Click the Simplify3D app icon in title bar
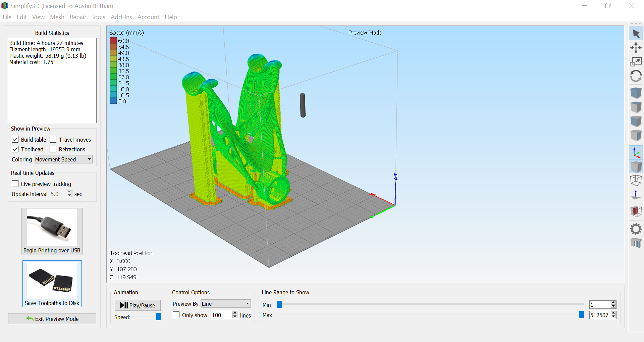The height and width of the screenshot is (342, 644). [5, 6]
